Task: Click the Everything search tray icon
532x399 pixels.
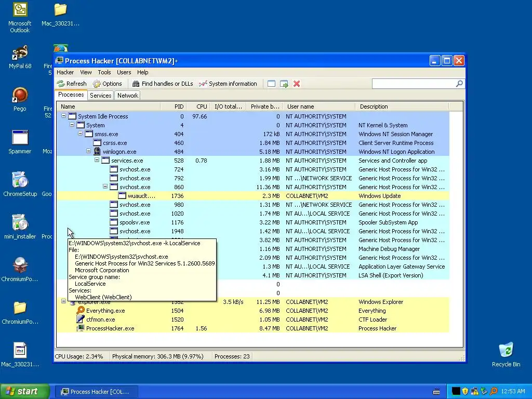Action: point(494,391)
